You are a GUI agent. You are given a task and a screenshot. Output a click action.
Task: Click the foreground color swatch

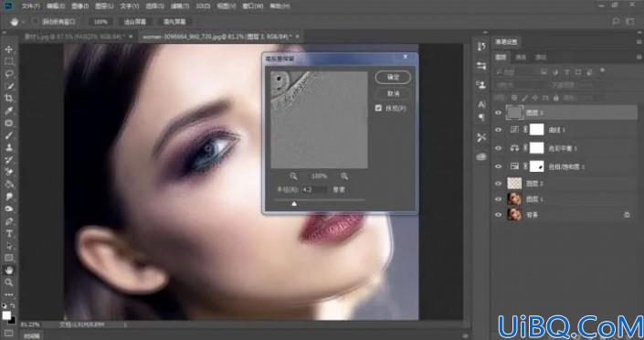pos(6,315)
